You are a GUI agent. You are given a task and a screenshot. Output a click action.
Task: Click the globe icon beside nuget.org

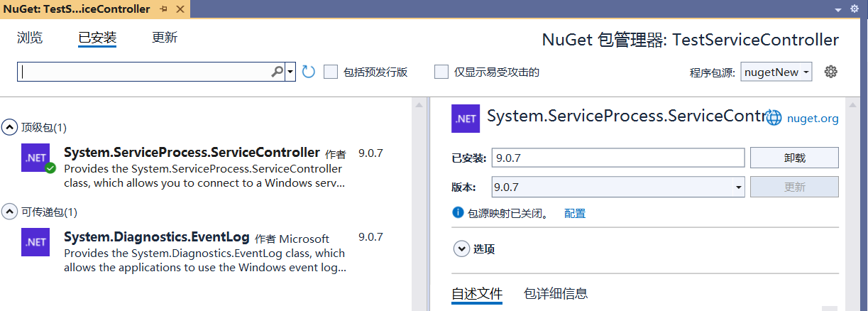click(774, 118)
